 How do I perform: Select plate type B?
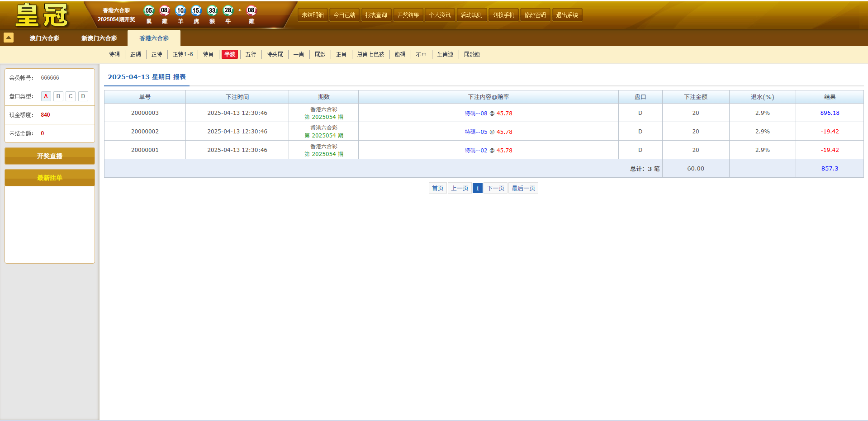58,96
